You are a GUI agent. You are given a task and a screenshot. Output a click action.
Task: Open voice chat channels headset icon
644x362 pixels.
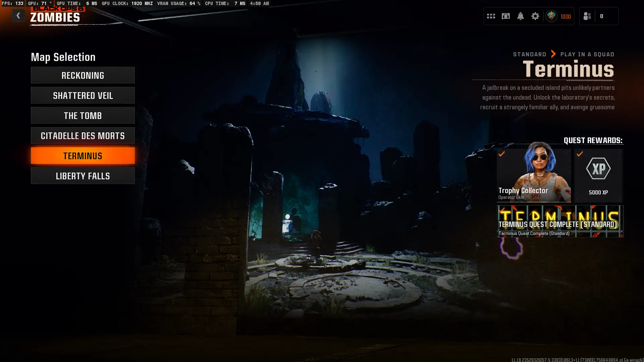pyautogui.click(x=505, y=16)
